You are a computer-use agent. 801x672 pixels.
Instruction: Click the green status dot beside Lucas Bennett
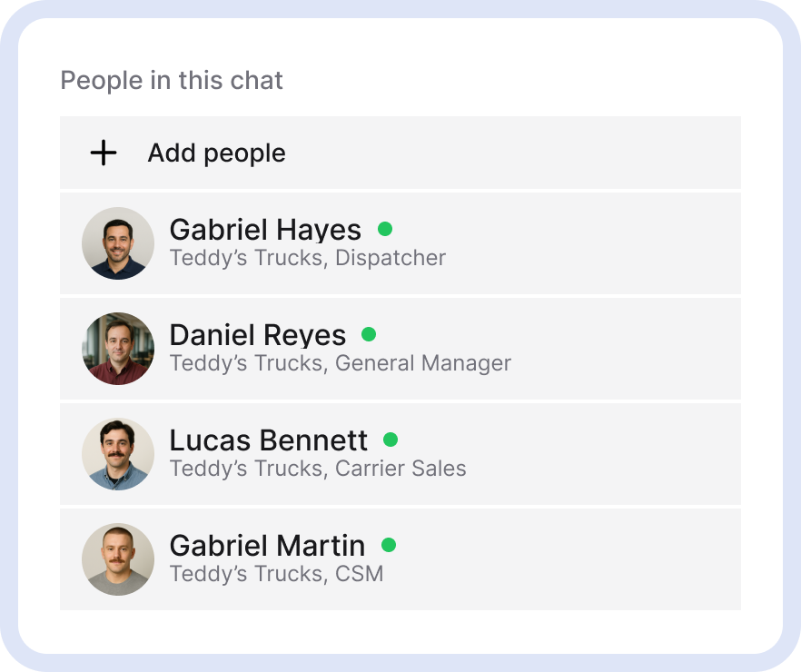pyautogui.click(x=391, y=440)
